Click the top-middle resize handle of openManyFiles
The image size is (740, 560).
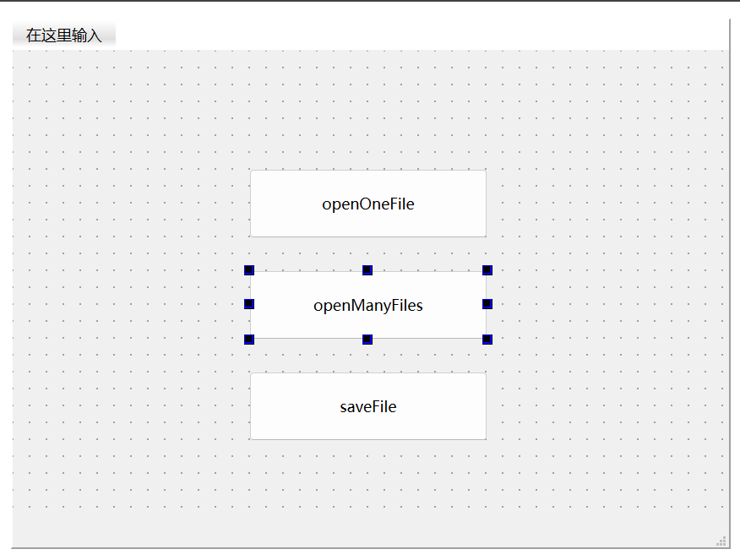pyautogui.click(x=367, y=270)
